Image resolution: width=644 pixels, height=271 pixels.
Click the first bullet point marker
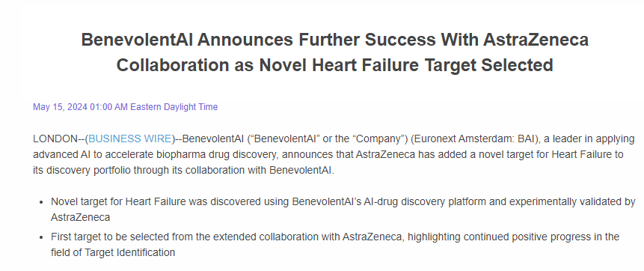pos(41,202)
